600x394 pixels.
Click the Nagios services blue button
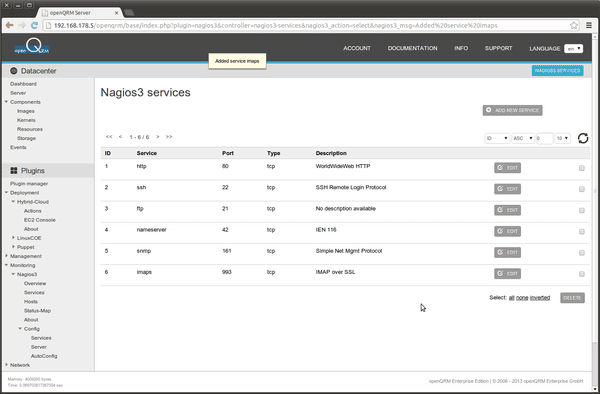(558, 70)
